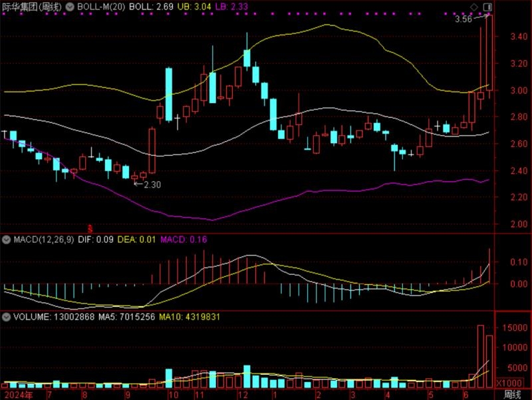Viewport: 532px width, 400px height.
Task: Click month 1 on the time axis
Action: pos(275,395)
